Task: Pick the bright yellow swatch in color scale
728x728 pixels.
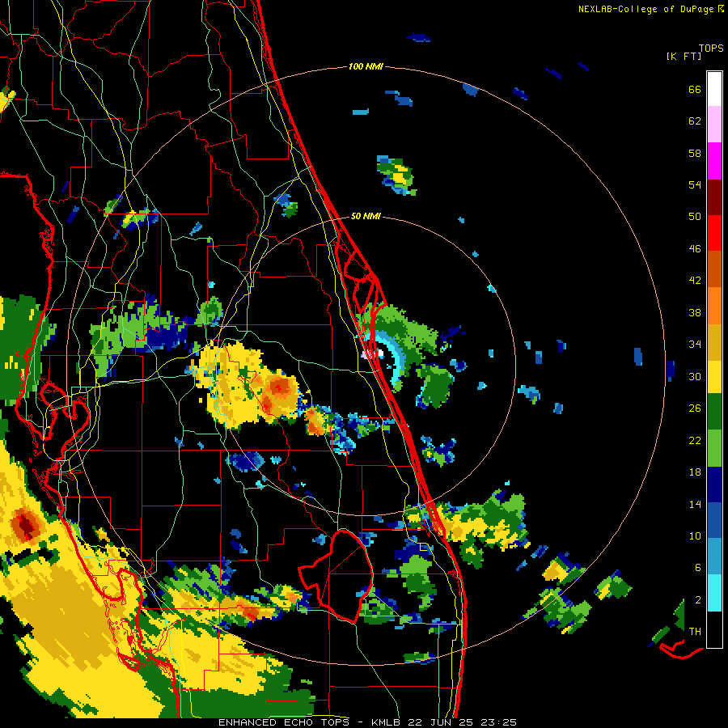Action: pyautogui.click(x=714, y=377)
